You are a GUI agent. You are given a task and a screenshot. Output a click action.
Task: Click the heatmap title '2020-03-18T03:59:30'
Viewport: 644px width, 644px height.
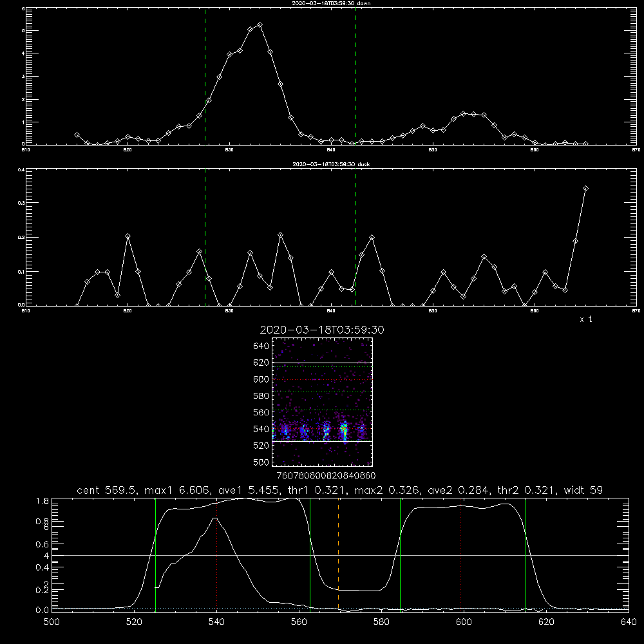tap(322, 330)
